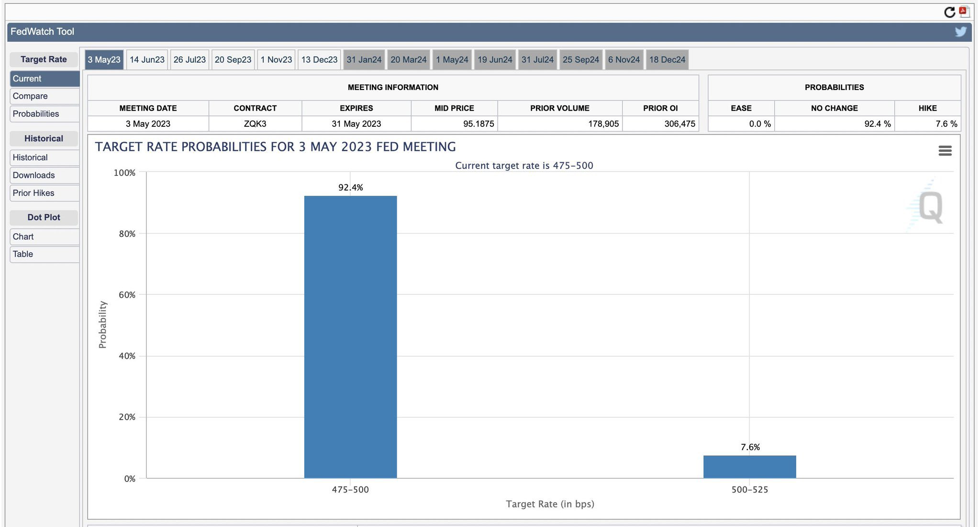Viewport: 980px width, 527px height.
Task: Open the Downloads section
Action: coord(44,175)
